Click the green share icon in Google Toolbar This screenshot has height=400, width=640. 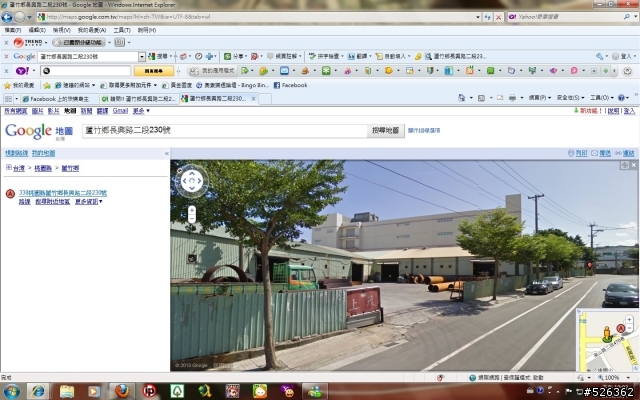click(227, 56)
